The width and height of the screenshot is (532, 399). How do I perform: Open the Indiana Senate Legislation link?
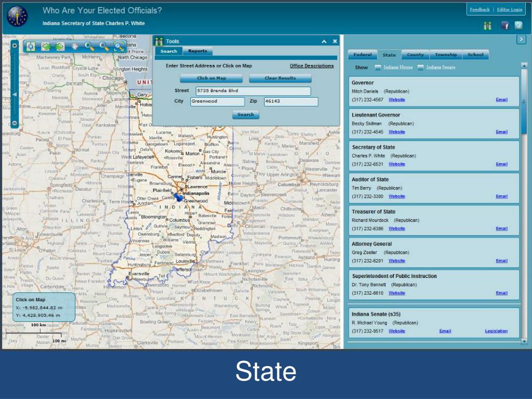[x=496, y=331]
